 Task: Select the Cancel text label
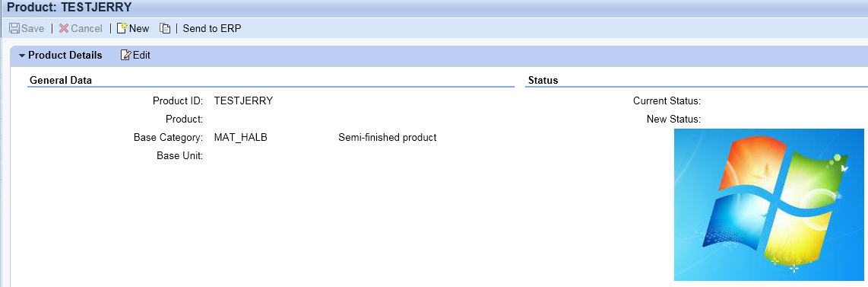[87, 28]
